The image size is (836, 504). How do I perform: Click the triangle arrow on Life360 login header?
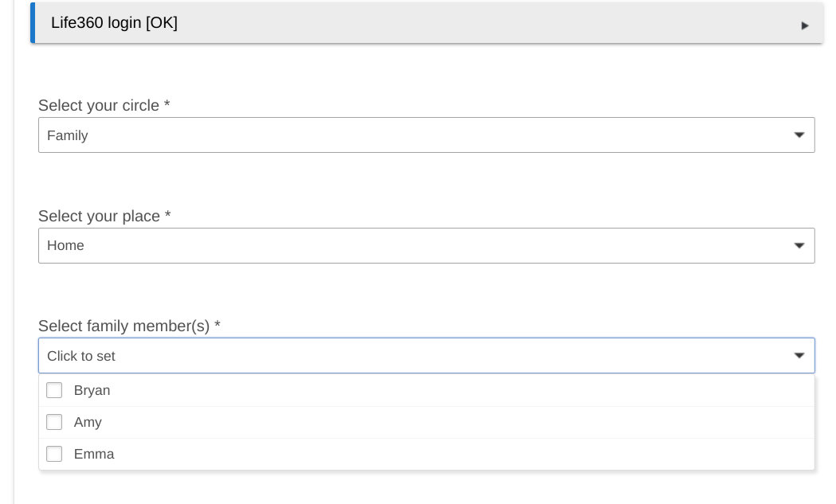tap(804, 25)
